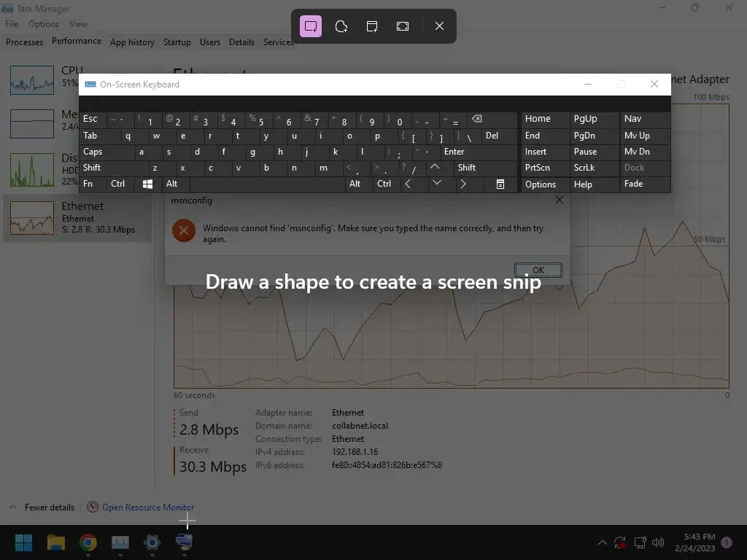Click the error icon in msnconfig dialog
This screenshot has width=747, height=560.
[x=184, y=231]
